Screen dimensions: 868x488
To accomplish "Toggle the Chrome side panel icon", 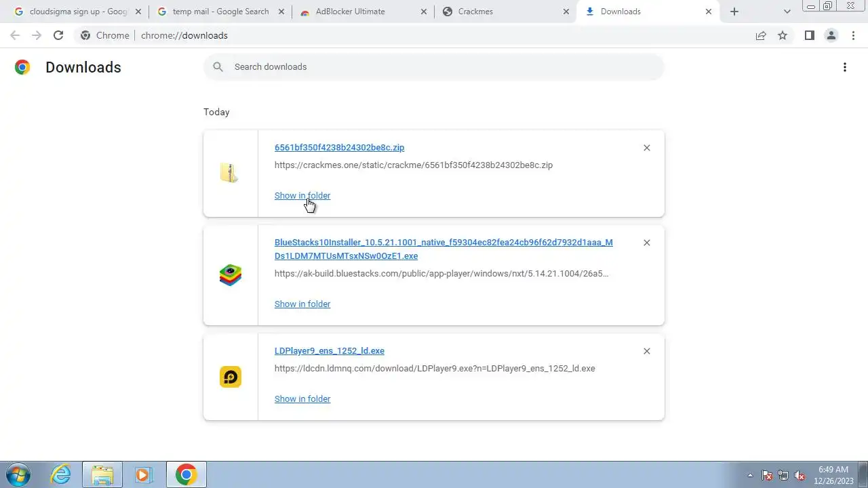I will click(809, 35).
